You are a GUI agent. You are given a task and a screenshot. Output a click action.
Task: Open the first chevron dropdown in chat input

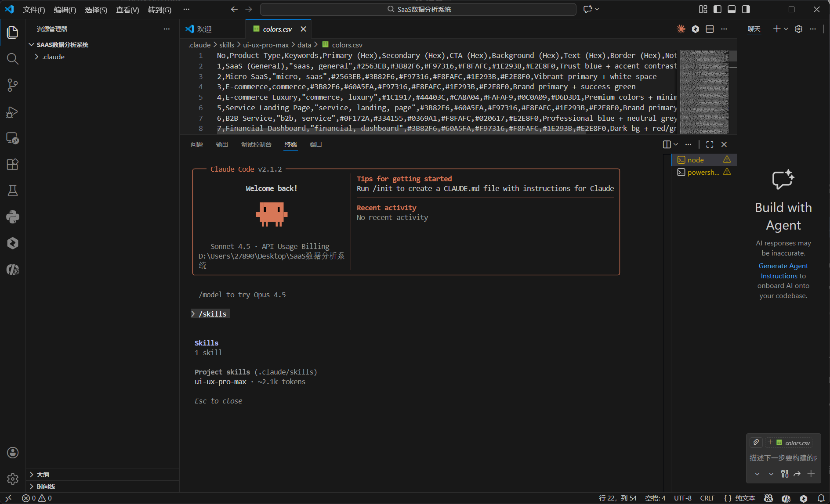pyautogui.click(x=757, y=474)
